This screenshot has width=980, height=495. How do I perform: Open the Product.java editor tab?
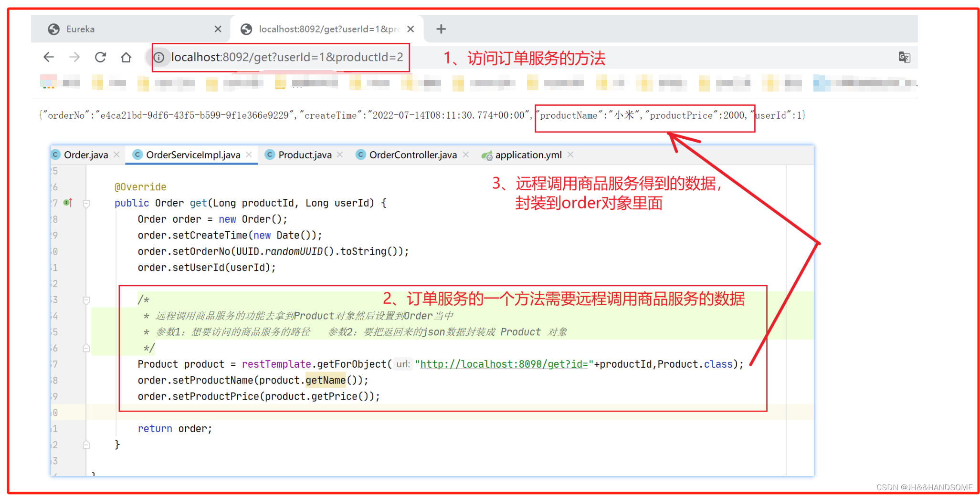tap(305, 155)
